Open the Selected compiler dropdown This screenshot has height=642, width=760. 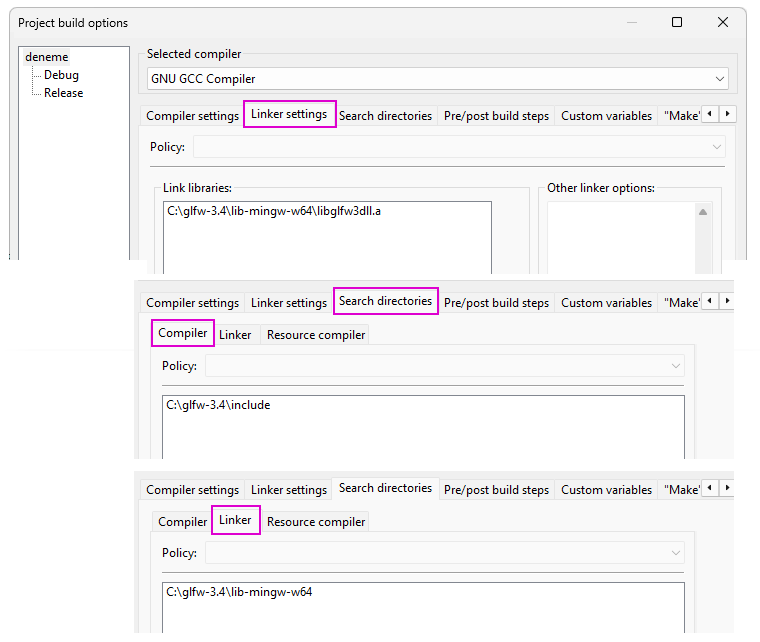(x=438, y=78)
